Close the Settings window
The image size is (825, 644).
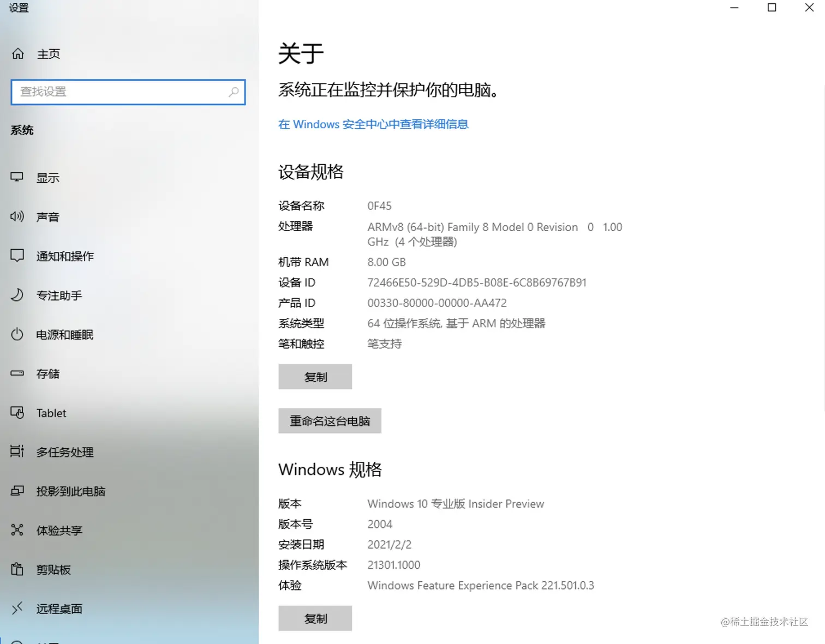810,8
